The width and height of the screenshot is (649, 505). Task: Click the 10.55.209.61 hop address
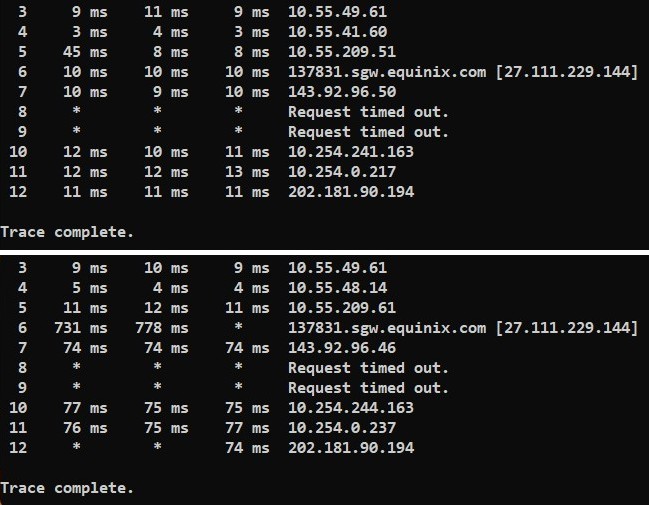coord(341,308)
